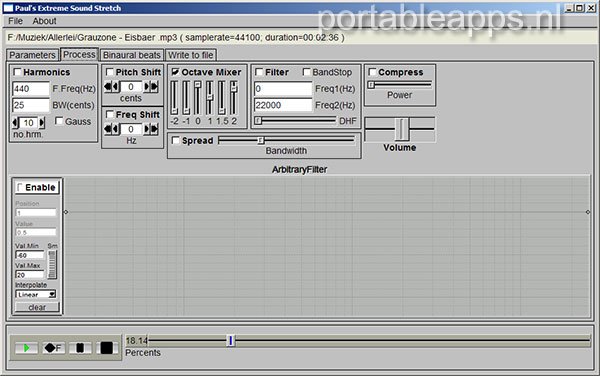The height and width of the screenshot is (376, 600).
Task: Switch to the Parameters tab
Action: pyautogui.click(x=33, y=55)
